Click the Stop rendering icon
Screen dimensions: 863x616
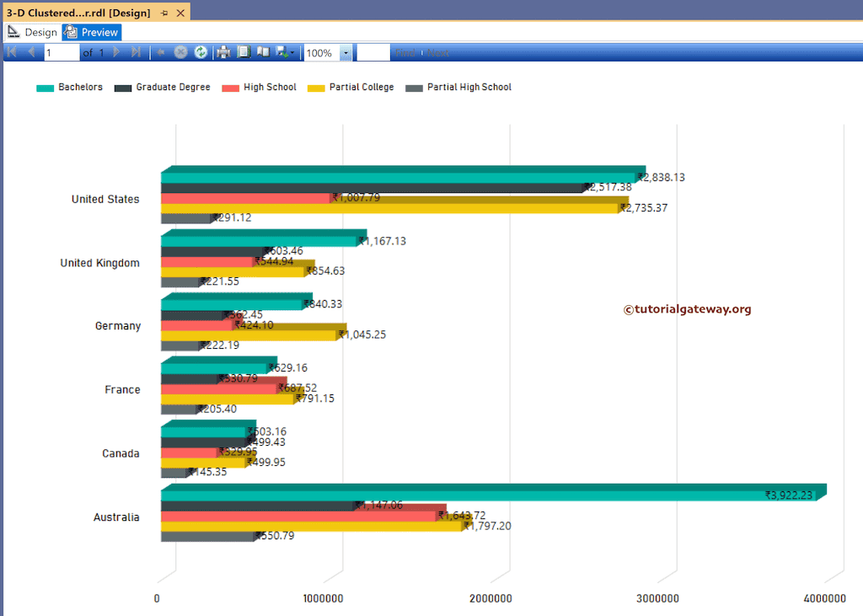point(180,51)
